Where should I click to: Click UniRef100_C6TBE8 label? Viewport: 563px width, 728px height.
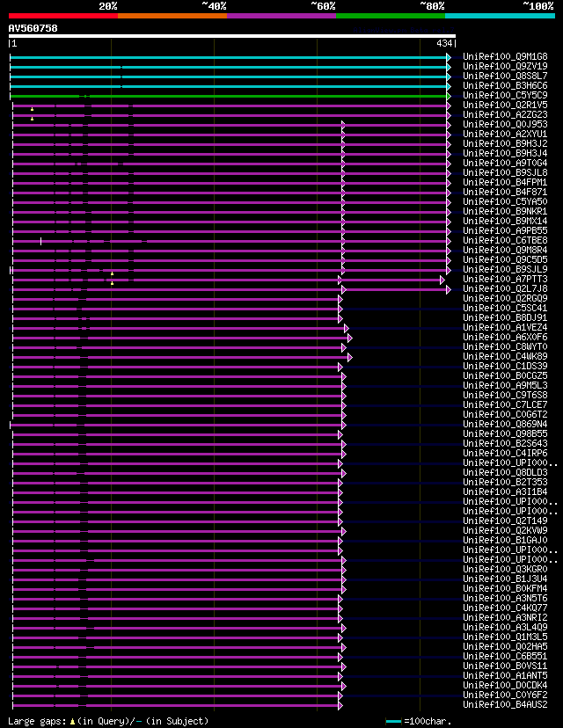(505, 241)
